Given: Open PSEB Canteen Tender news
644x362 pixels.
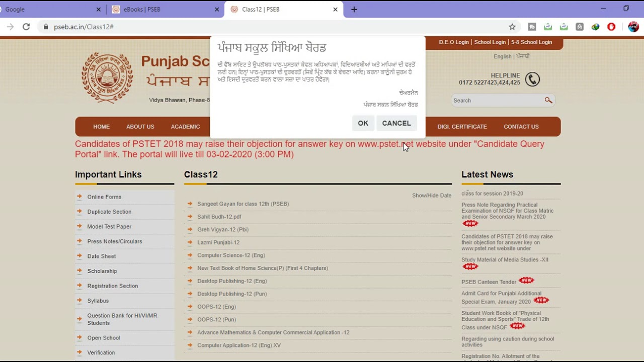Looking at the screenshot, I should [489, 282].
